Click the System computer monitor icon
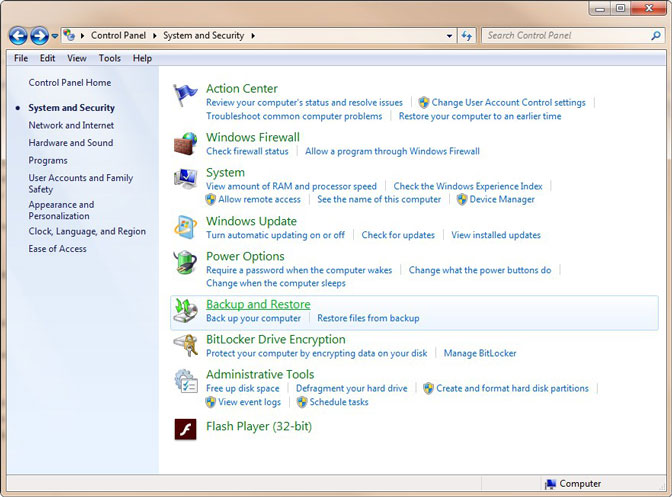The image size is (672, 497). (185, 179)
